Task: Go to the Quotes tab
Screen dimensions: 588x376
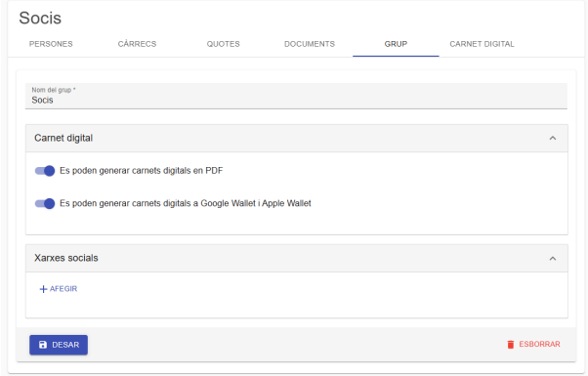Action: (223, 44)
